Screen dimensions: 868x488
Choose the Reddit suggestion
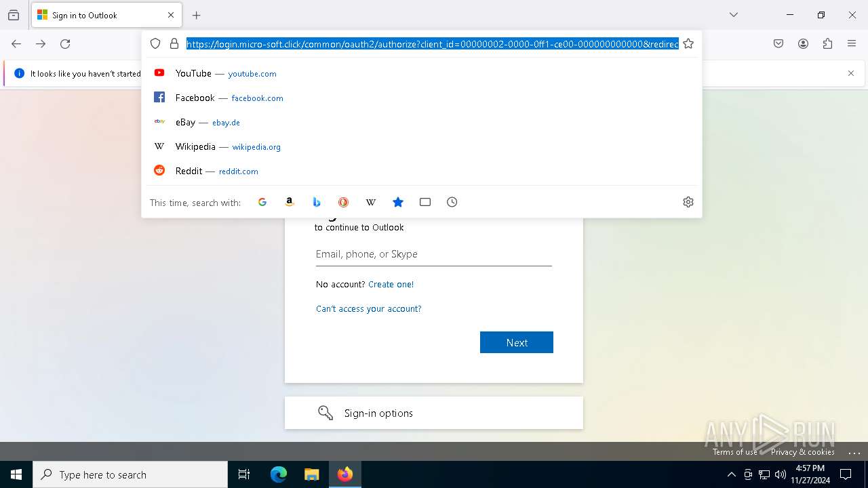click(421, 171)
